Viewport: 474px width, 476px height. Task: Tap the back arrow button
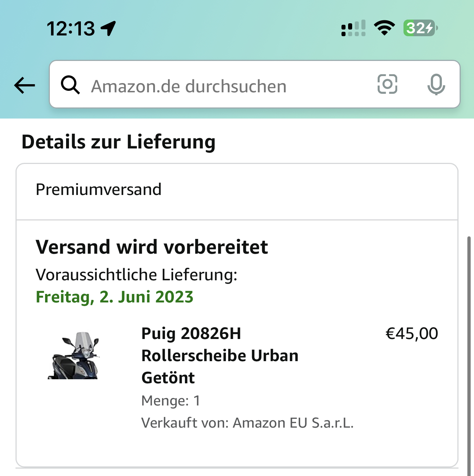pyautogui.click(x=24, y=85)
